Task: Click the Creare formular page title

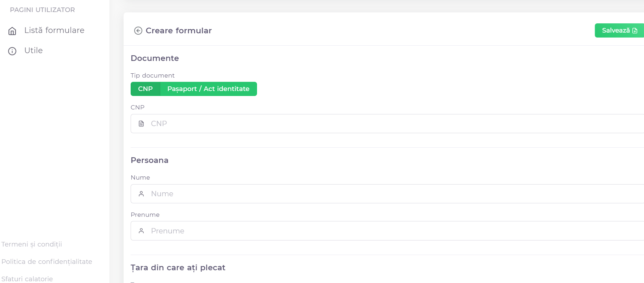Action: [x=178, y=31]
